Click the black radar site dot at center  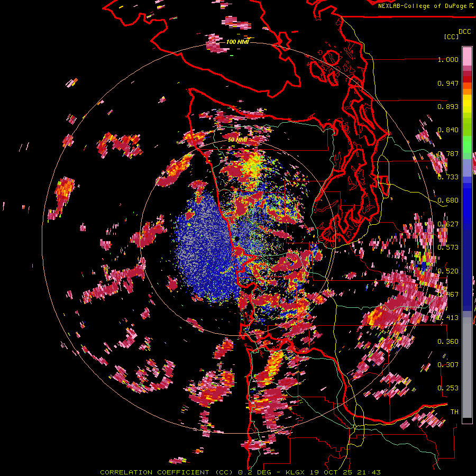point(237,239)
